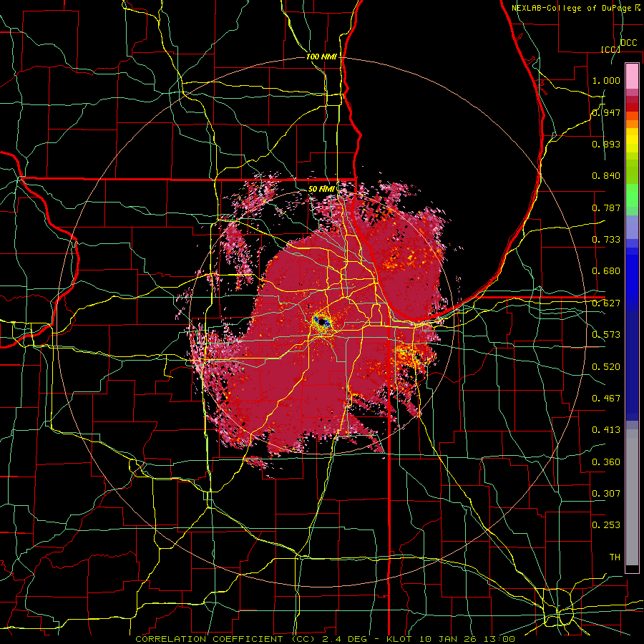Screen dimensions: 644x644
Task: Select the 0.307 scale value
Action: (606, 493)
